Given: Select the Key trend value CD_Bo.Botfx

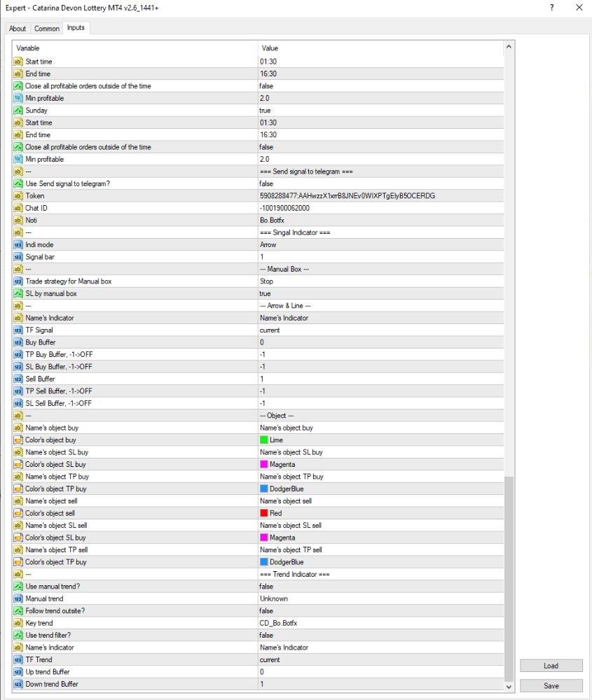Looking at the screenshot, I should [278, 623].
